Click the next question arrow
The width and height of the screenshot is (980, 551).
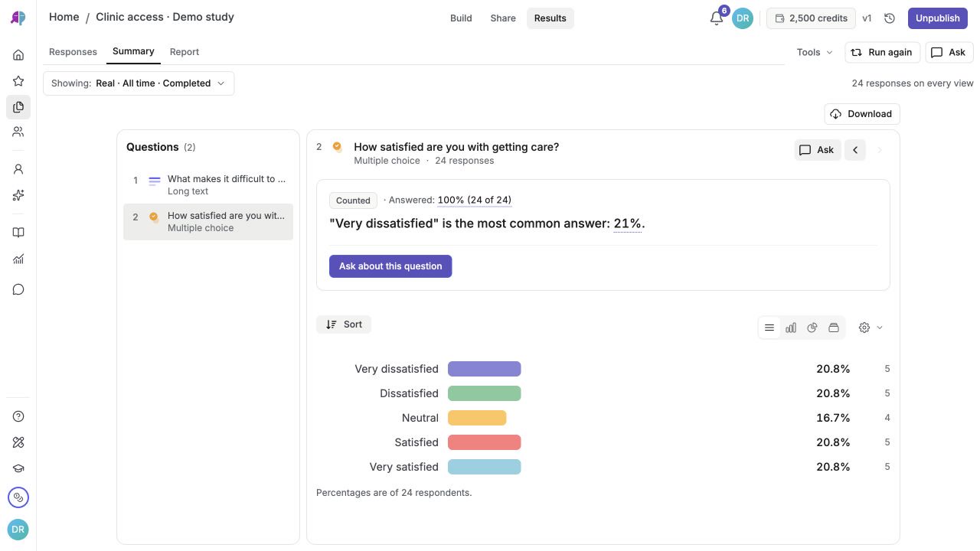pos(880,150)
